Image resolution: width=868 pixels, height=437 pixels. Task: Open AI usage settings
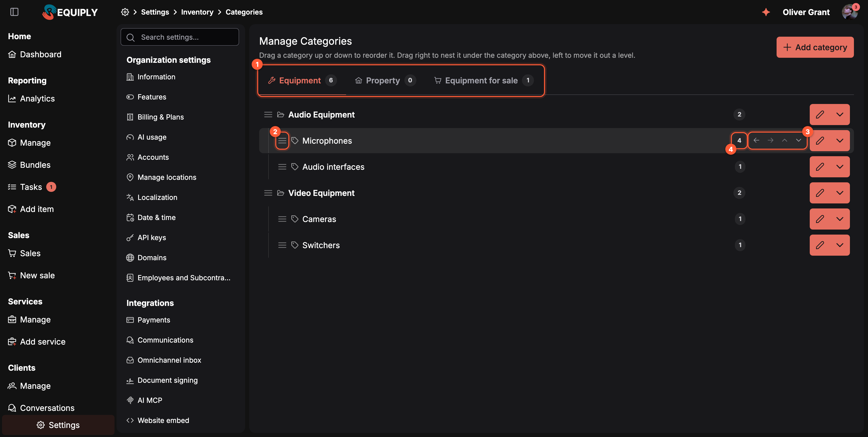(146, 137)
